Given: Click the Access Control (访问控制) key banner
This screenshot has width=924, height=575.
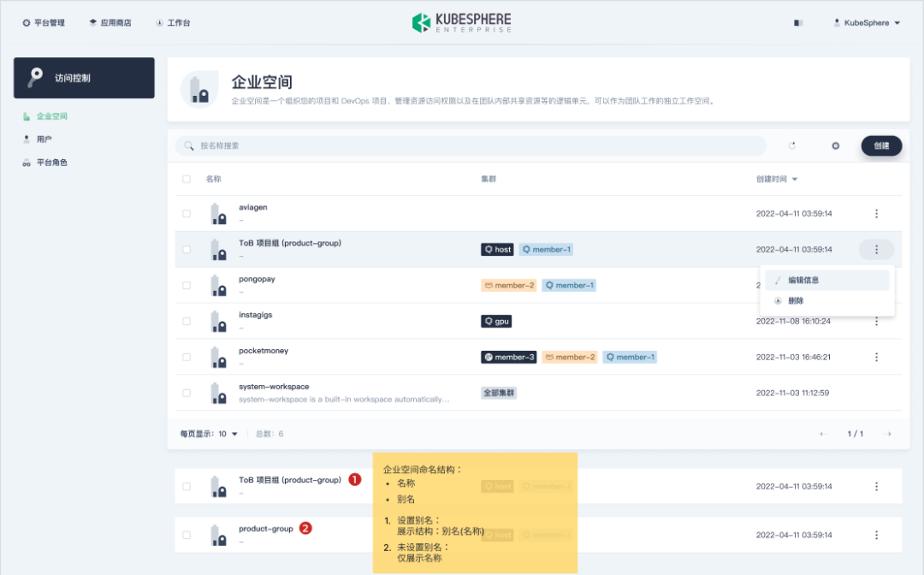Looking at the screenshot, I should 84,78.
